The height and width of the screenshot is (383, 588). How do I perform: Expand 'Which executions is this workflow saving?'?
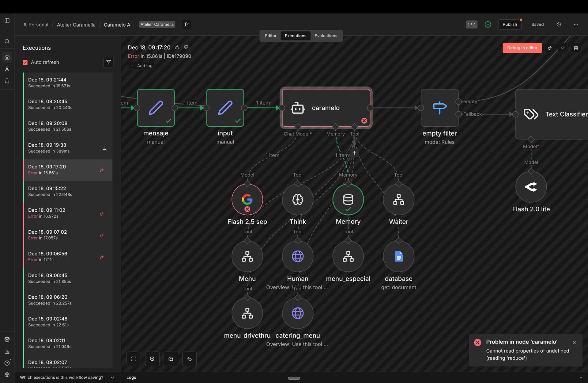tap(112, 377)
